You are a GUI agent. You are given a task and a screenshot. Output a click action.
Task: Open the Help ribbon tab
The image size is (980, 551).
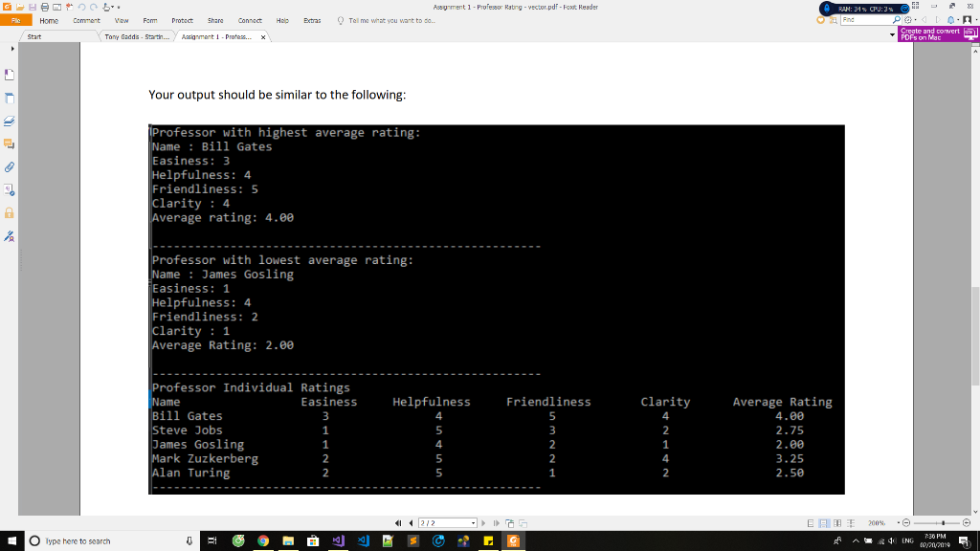pyautogui.click(x=282, y=21)
